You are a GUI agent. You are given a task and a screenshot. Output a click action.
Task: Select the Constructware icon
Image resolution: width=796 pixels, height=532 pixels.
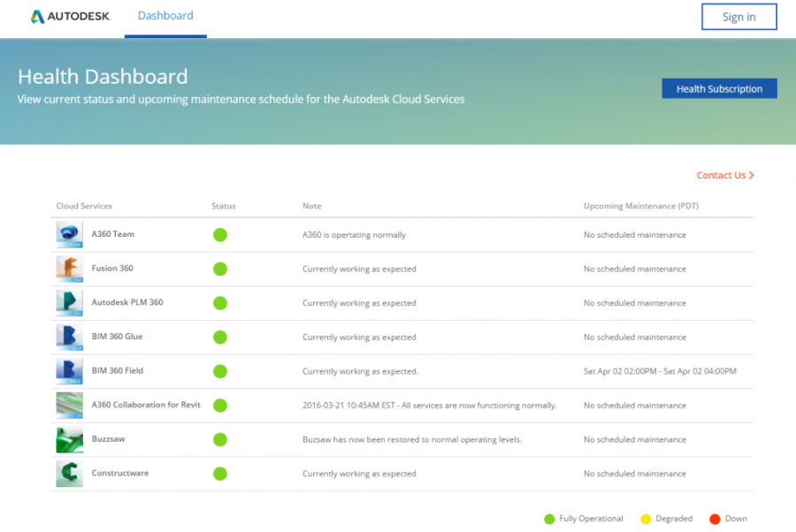point(69,474)
